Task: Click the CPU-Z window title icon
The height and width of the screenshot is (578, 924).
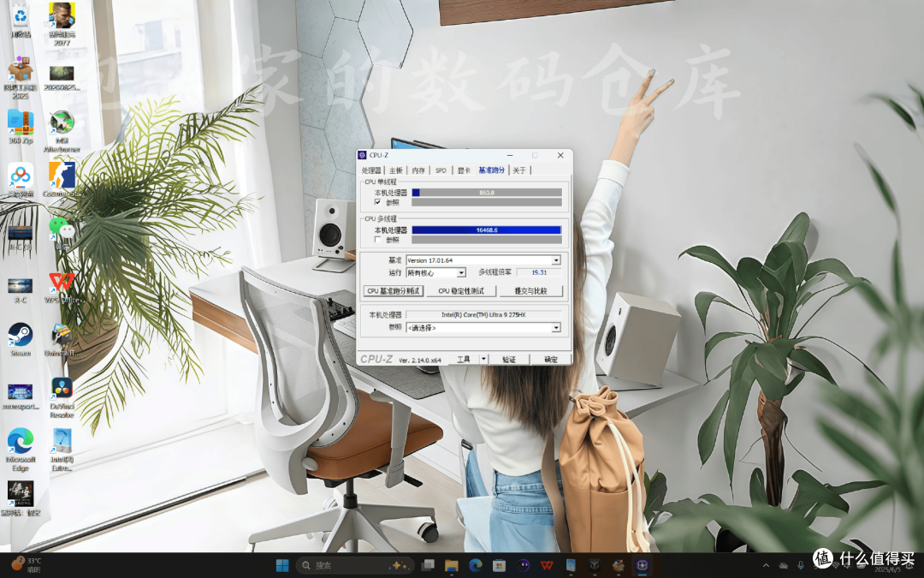Action: (363, 155)
